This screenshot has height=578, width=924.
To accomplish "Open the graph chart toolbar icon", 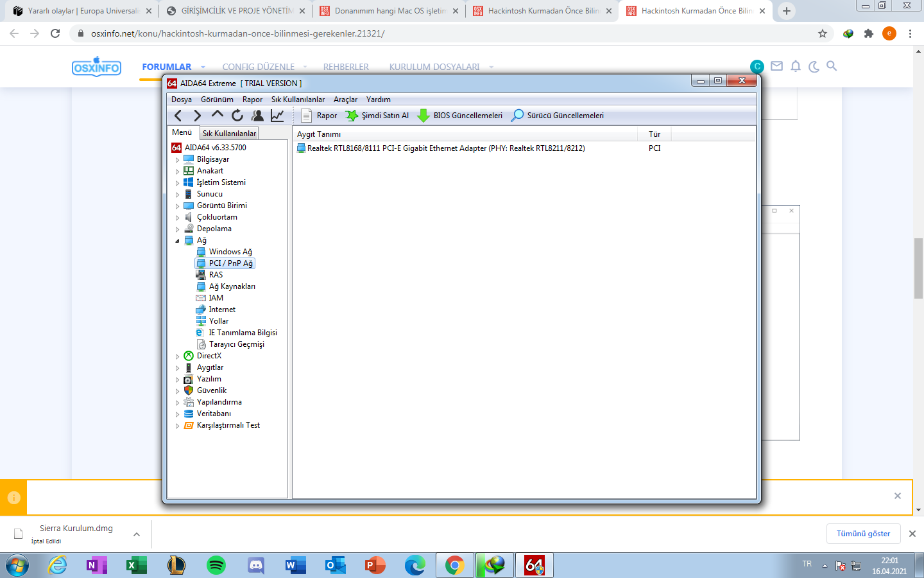I will pyautogui.click(x=277, y=116).
